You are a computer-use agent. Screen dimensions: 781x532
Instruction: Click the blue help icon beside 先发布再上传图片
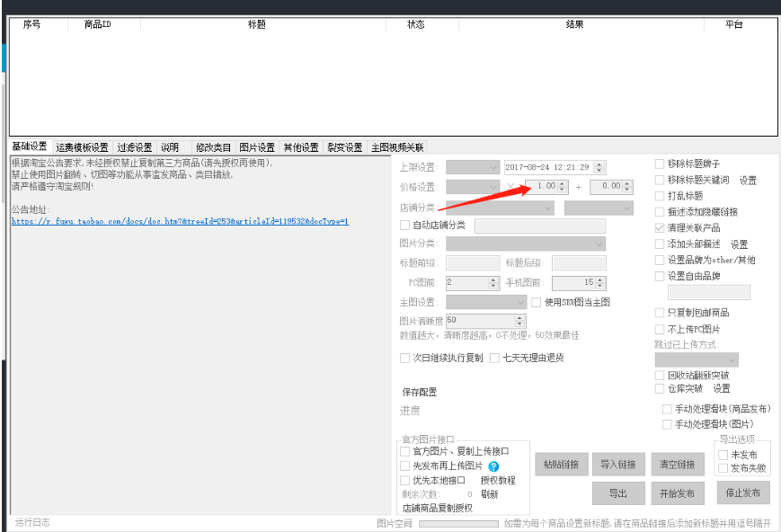tap(493, 466)
